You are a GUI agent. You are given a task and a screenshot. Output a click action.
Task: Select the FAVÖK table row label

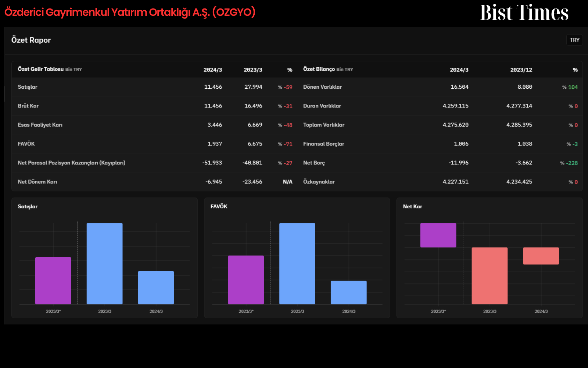pos(26,144)
